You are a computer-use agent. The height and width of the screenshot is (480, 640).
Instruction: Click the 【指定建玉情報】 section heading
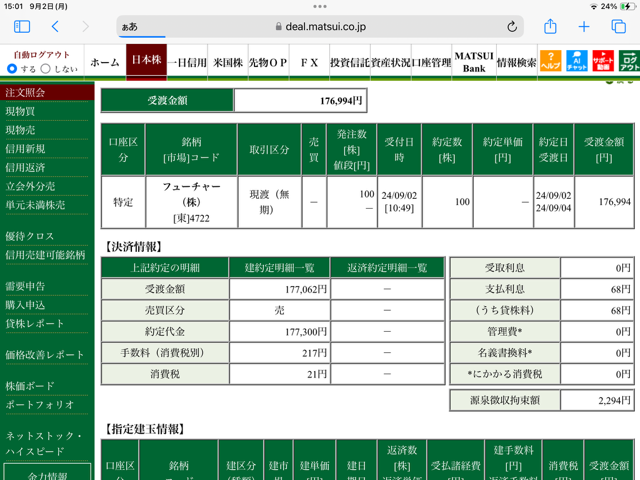(x=144, y=429)
